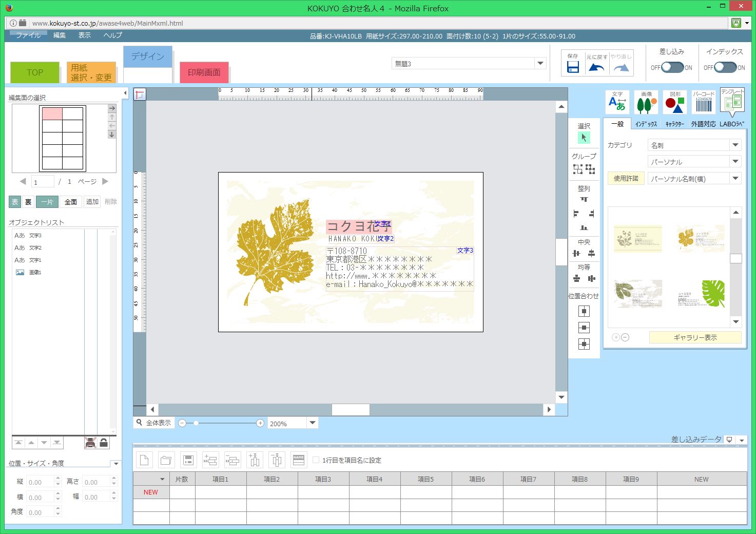
Task: Click the first 位置合わせ position icon
Action: tap(584, 311)
